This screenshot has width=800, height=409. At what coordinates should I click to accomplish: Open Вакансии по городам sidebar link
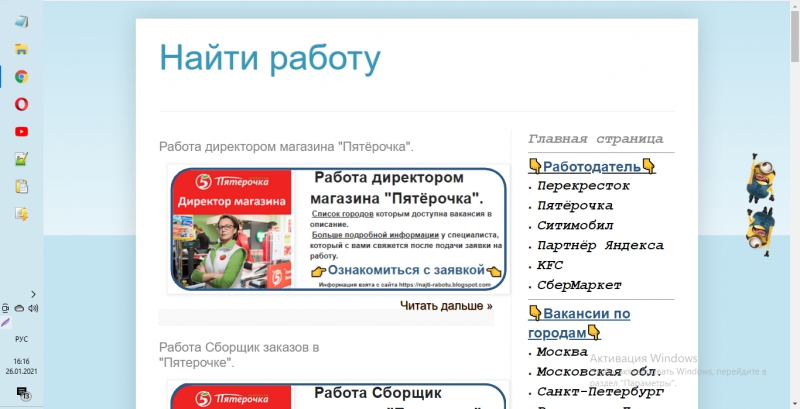tap(579, 323)
